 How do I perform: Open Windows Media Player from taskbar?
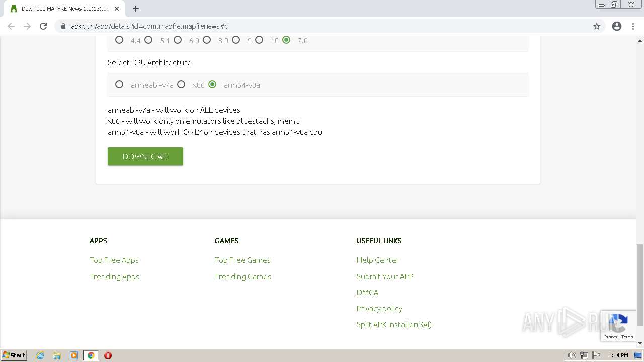point(74,355)
